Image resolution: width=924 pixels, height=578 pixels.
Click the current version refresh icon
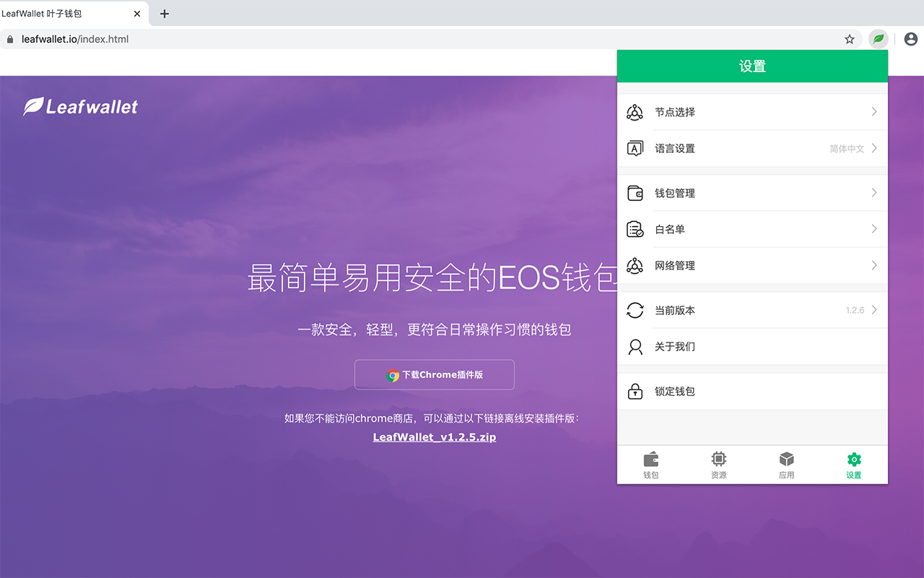(635, 310)
